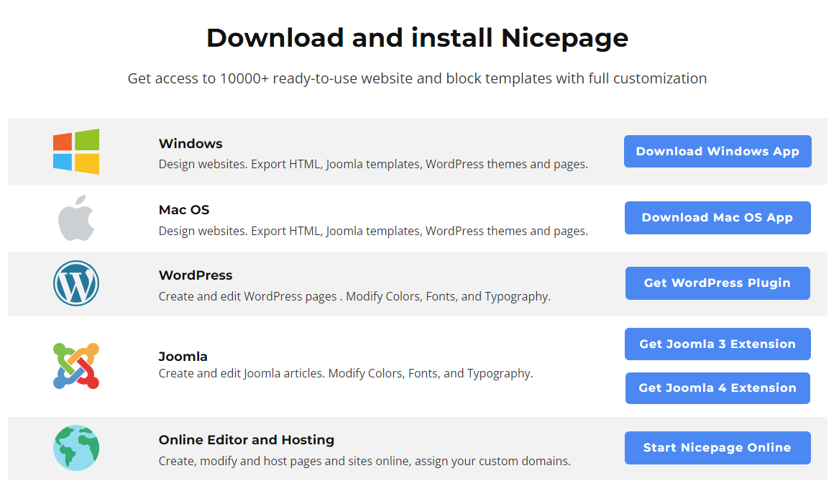This screenshot has height=504, width=839.
Task: Click the Download and install Nicepage title
Action: tap(417, 37)
